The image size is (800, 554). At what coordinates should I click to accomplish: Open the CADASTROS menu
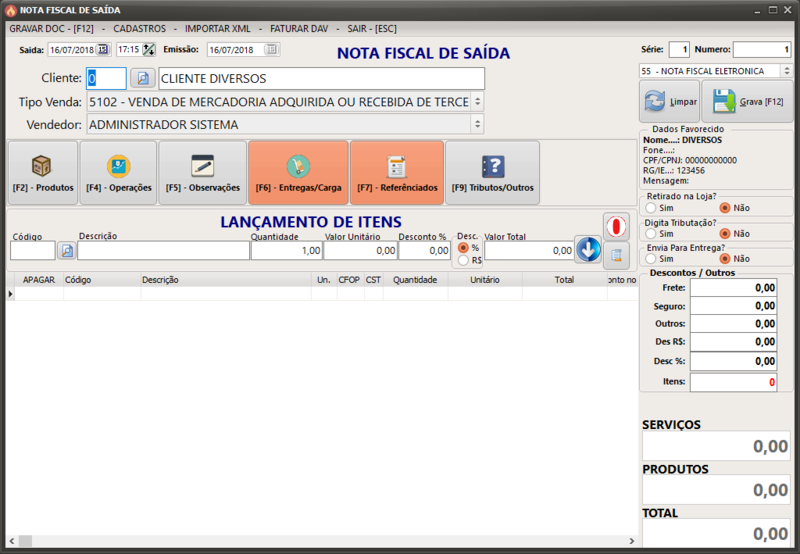pos(139,28)
